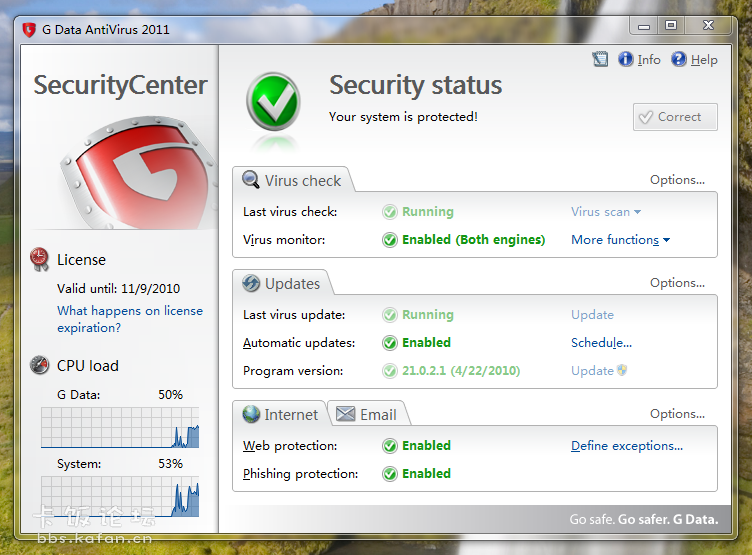Expand the More functions dropdown
This screenshot has height=555, width=752.
point(620,240)
